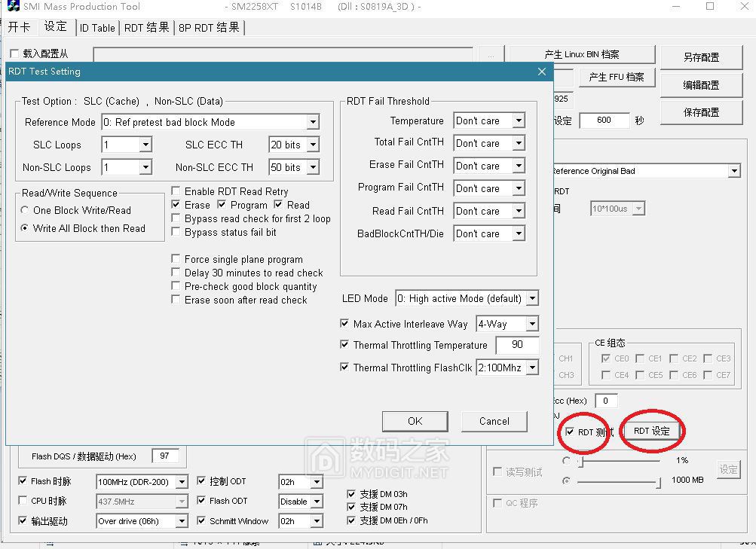Toggle 支援 DM 0Eh / 0Fh checkbox
Image resolution: width=756 pixels, height=549 pixels.
point(351,520)
